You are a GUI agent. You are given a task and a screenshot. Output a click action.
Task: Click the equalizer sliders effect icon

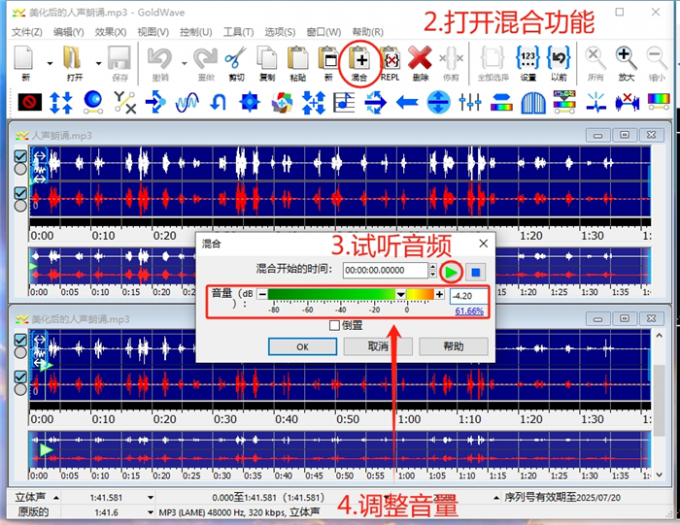pos(470,102)
